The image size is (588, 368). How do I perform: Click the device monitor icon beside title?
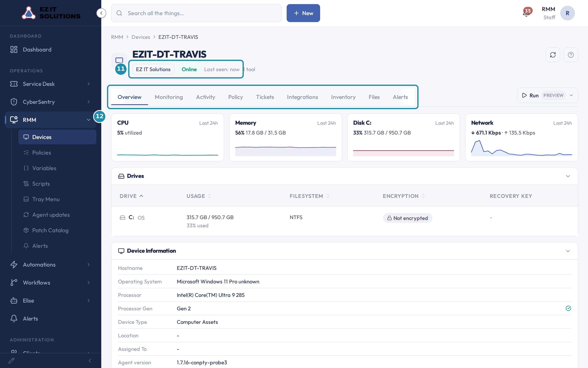click(x=119, y=60)
